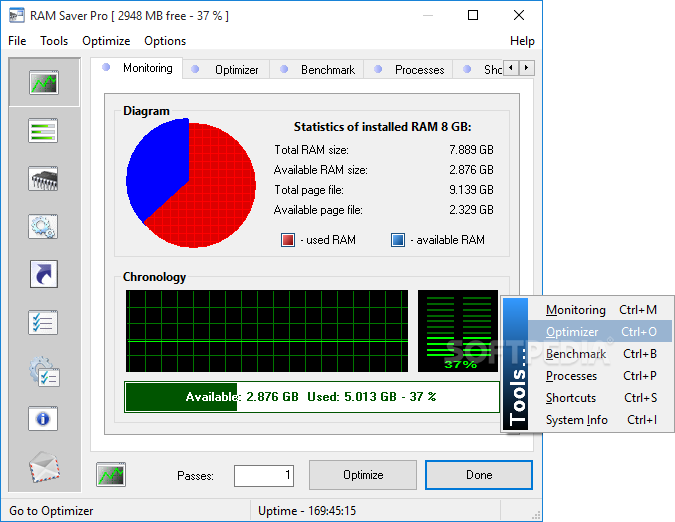Click the small graph icon beside Passes
Image resolution: width=675 pixels, height=522 pixels.
pyautogui.click(x=111, y=475)
